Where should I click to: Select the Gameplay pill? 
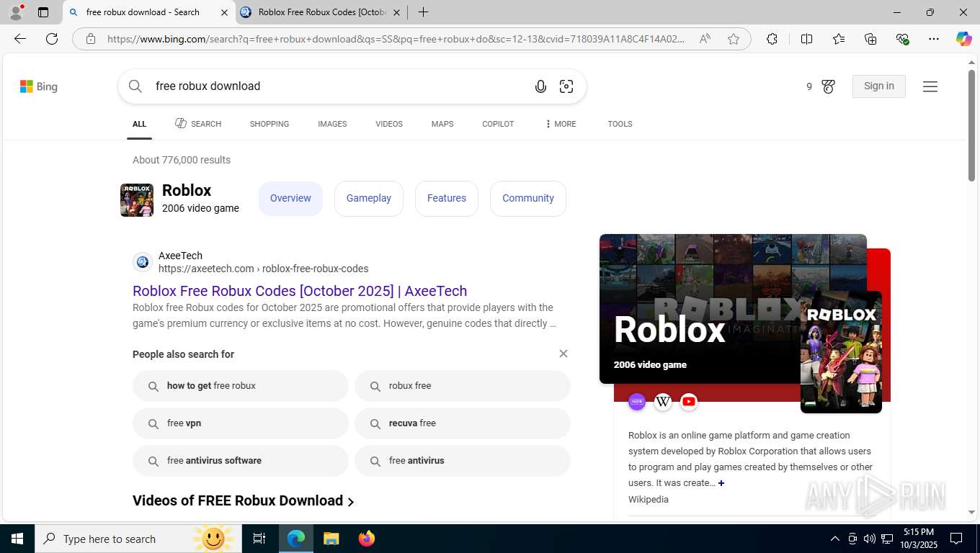(368, 198)
